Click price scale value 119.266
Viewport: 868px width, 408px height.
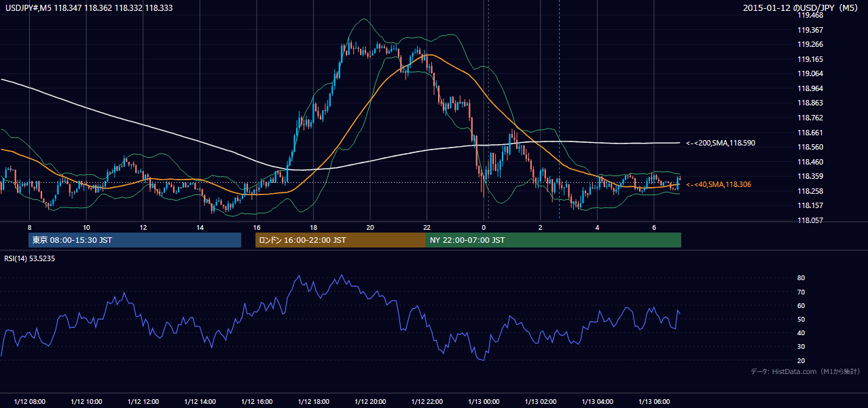pyautogui.click(x=810, y=44)
